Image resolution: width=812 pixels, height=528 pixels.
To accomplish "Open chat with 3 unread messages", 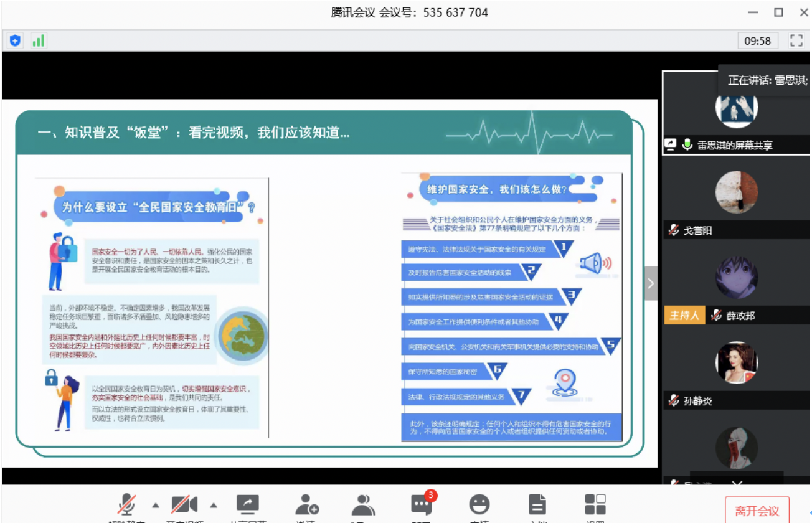I will [422, 505].
